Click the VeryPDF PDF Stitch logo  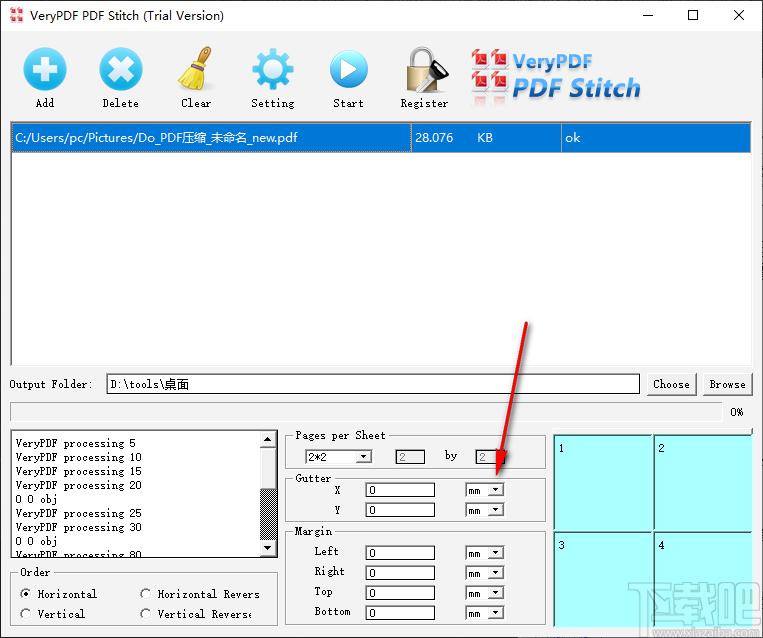click(556, 77)
